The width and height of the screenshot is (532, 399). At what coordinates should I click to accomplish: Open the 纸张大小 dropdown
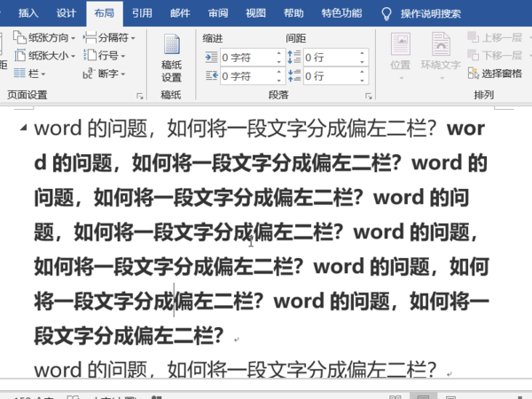tap(44, 55)
